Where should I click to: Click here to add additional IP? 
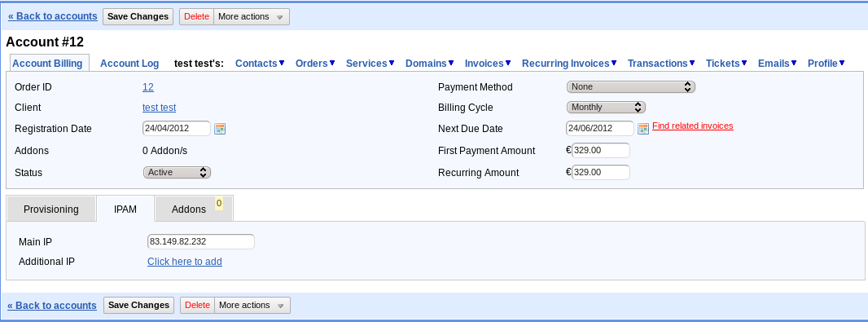pos(184,261)
